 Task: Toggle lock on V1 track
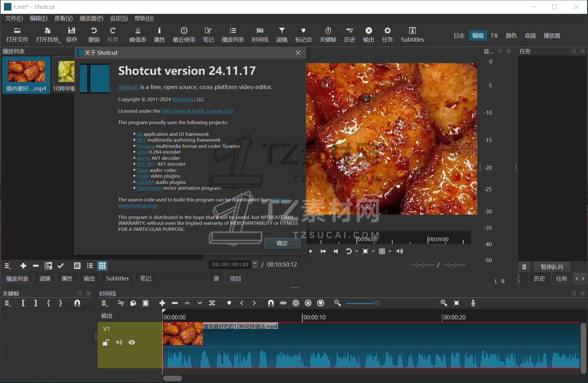coord(106,342)
